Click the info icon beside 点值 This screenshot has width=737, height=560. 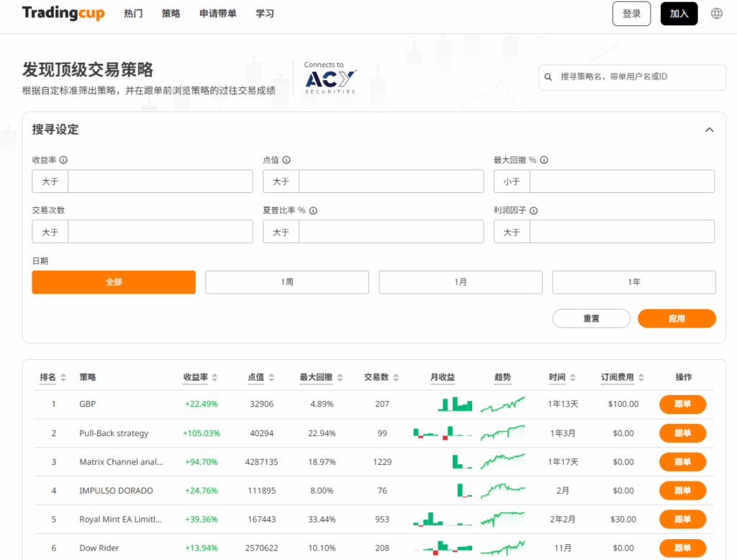[x=286, y=161]
